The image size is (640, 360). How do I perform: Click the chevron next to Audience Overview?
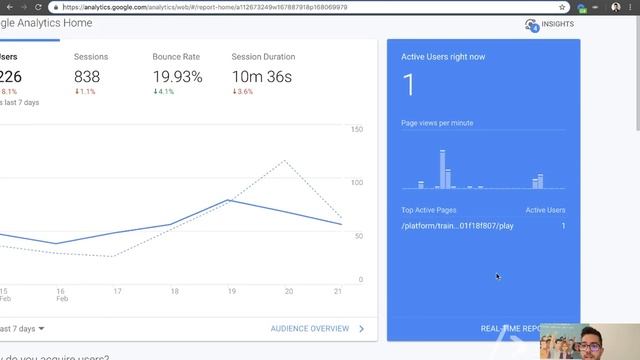pyautogui.click(x=361, y=329)
